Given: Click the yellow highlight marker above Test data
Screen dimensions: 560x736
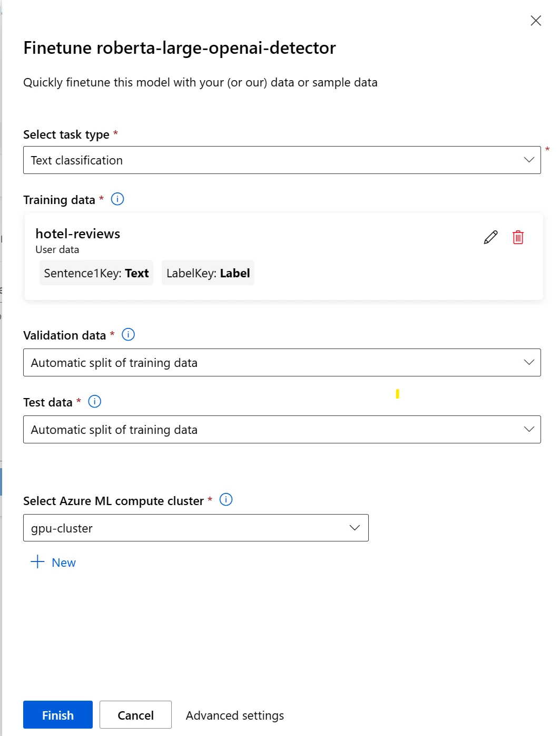Looking at the screenshot, I should coord(397,394).
